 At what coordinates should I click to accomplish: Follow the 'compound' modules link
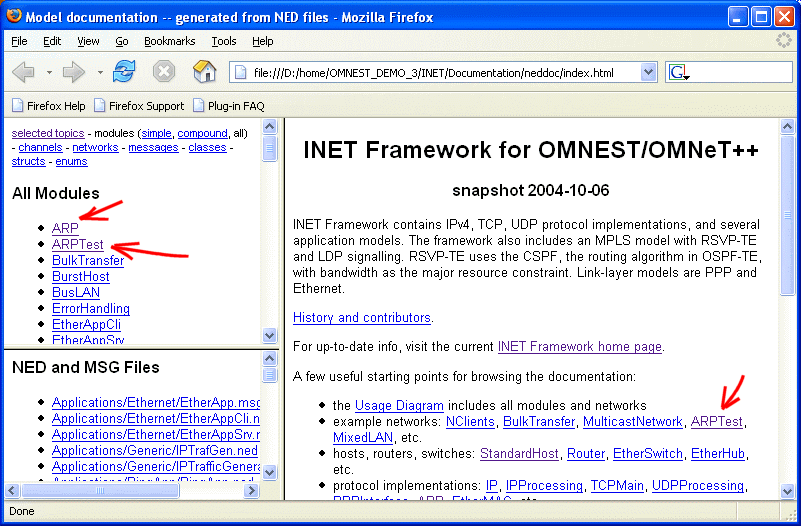[202, 133]
